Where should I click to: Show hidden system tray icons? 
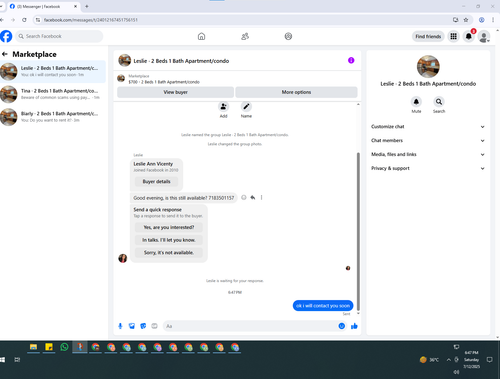[x=449, y=360]
